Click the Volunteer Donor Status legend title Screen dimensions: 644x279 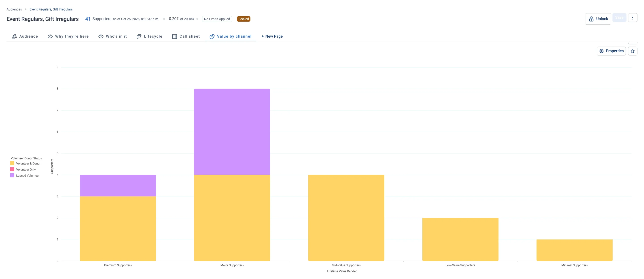(26, 158)
